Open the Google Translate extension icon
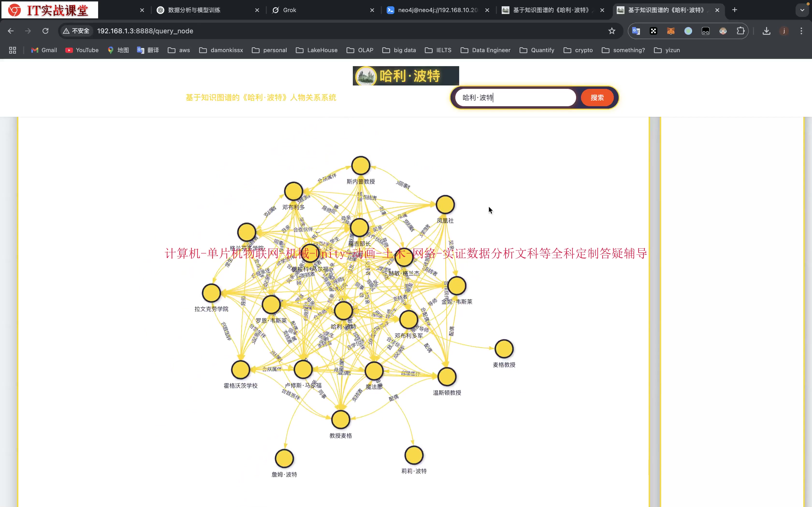Viewport: 812px width, 507px height. point(636,31)
